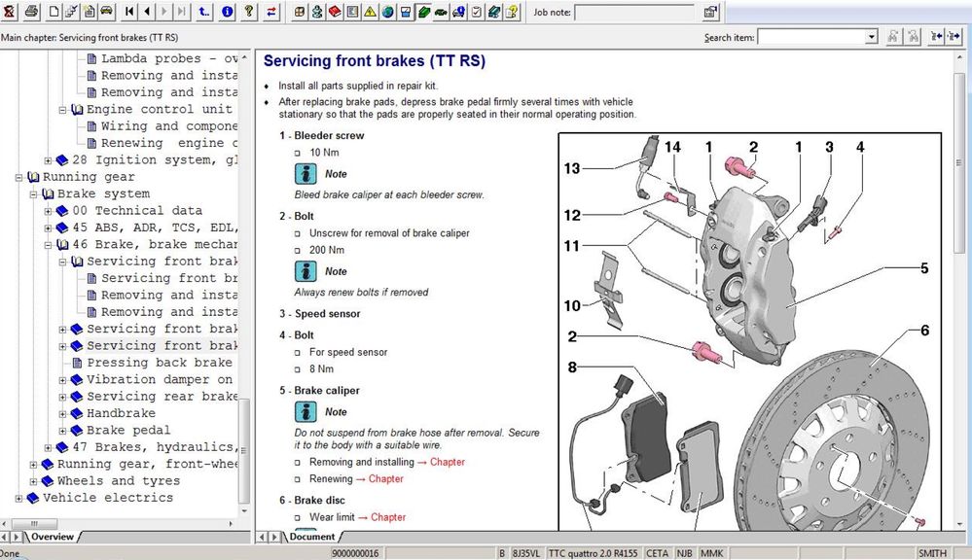Open Chapter link for Wear limit
The height and width of the screenshot is (560, 972).
coord(388,517)
